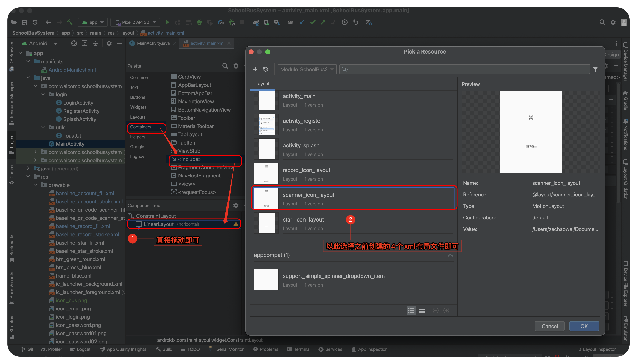Select the star_icon_layout resource row
This screenshot has width=637, height=364.
point(354,223)
